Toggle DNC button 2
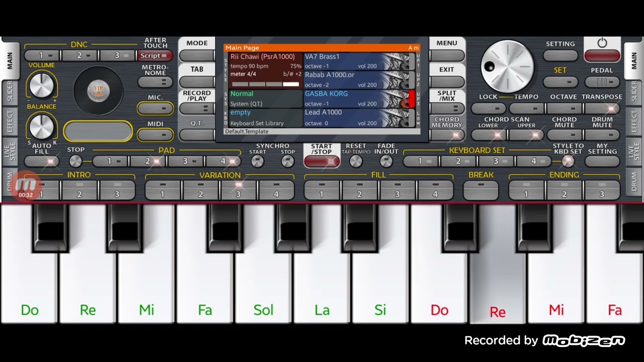644x362 pixels. [79, 55]
